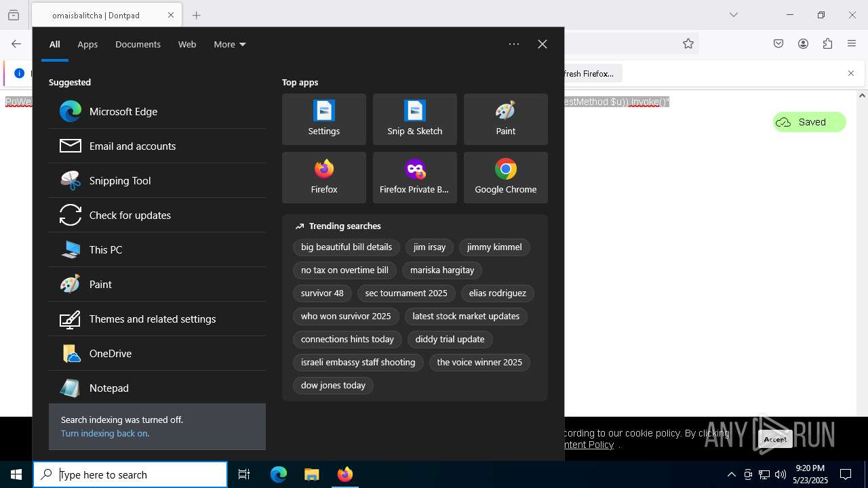Open Settings tile in Top apps
Screen dimensions: 868x488
tap(324, 119)
